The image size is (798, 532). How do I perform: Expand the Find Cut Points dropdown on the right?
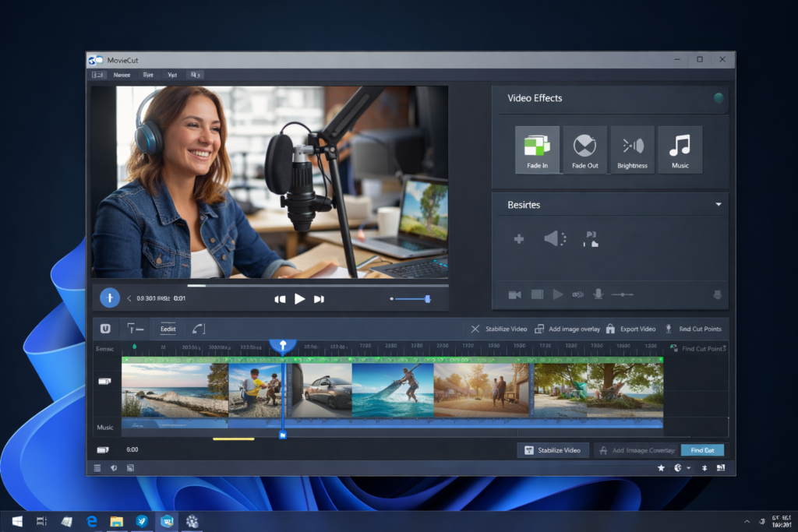coord(696,349)
